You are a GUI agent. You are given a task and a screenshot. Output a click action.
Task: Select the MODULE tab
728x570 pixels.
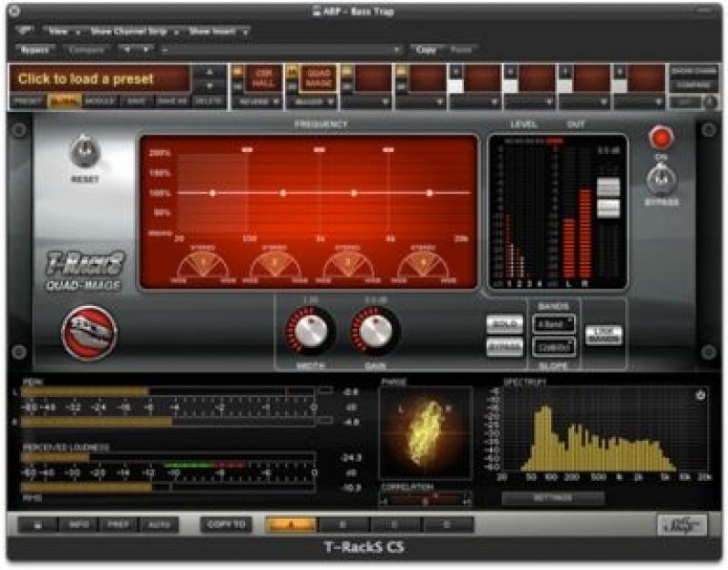point(100,101)
